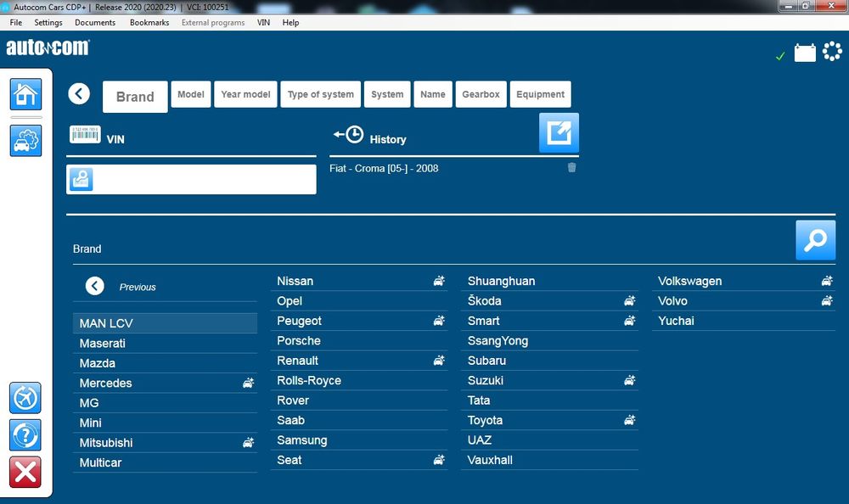Click car icon next to Renault
This screenshot has height=504, width=849.
(439, 360)
